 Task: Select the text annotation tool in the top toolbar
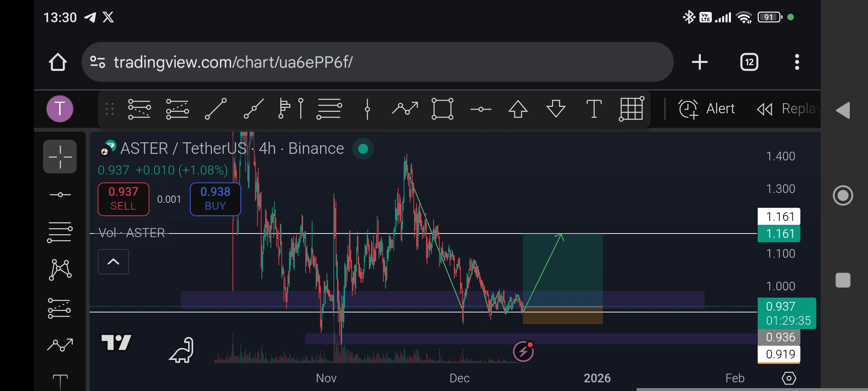click(594, 109)
